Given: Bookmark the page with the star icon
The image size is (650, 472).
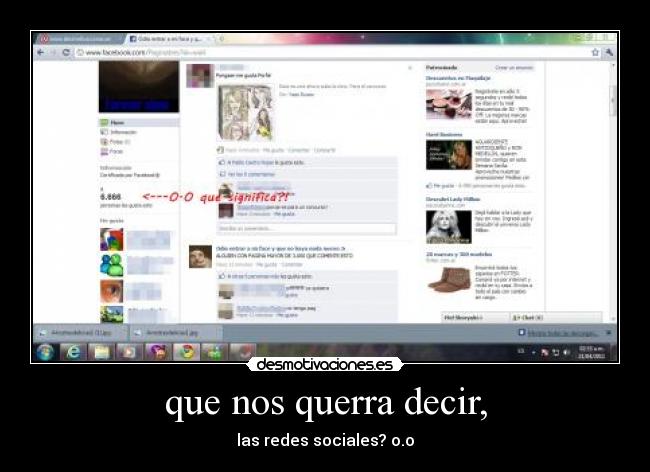Looking at the screenshot, I should pos(595,52).
